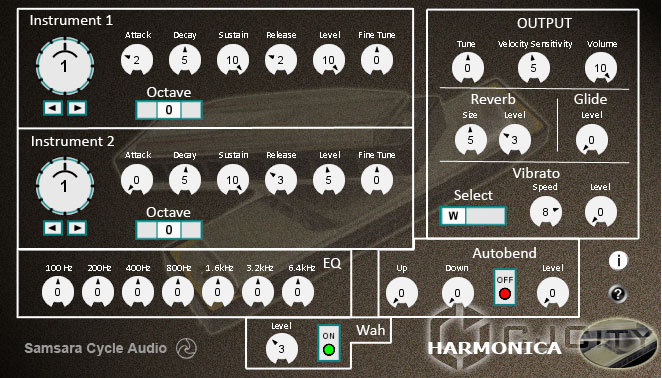Click Instrument 2 Sustain knob

[x=233, y=179]
